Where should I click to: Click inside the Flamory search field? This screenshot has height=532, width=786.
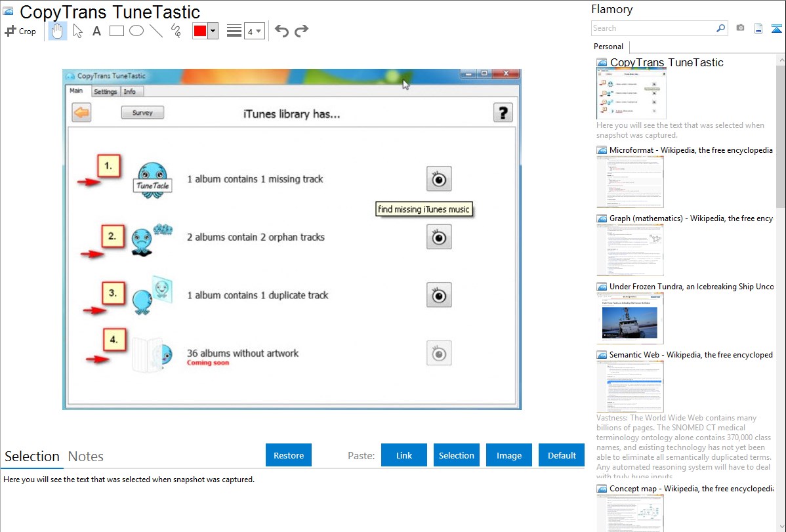coord(653,28)
